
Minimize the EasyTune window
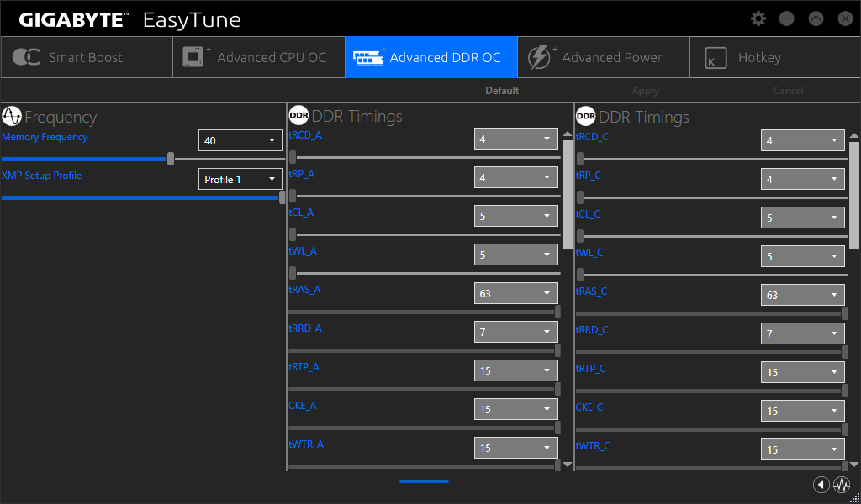[787, 18]
